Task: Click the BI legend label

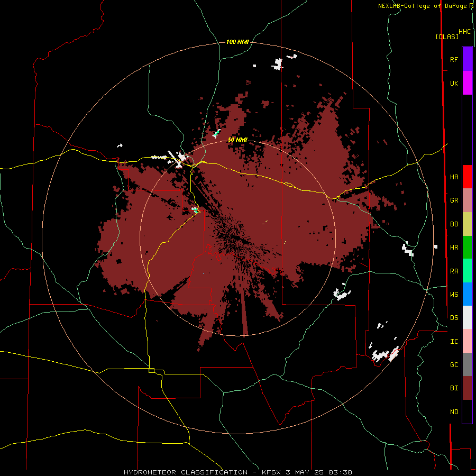Action: point(454,388)
